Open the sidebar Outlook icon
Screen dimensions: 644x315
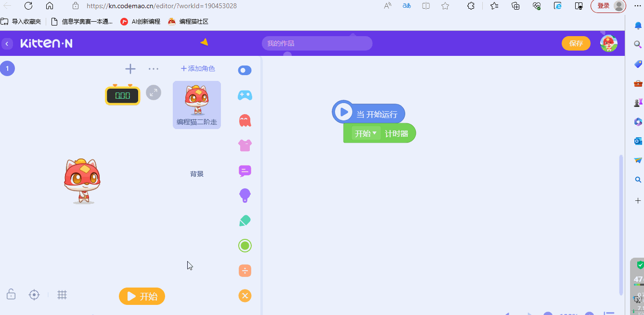click(638, 141)
